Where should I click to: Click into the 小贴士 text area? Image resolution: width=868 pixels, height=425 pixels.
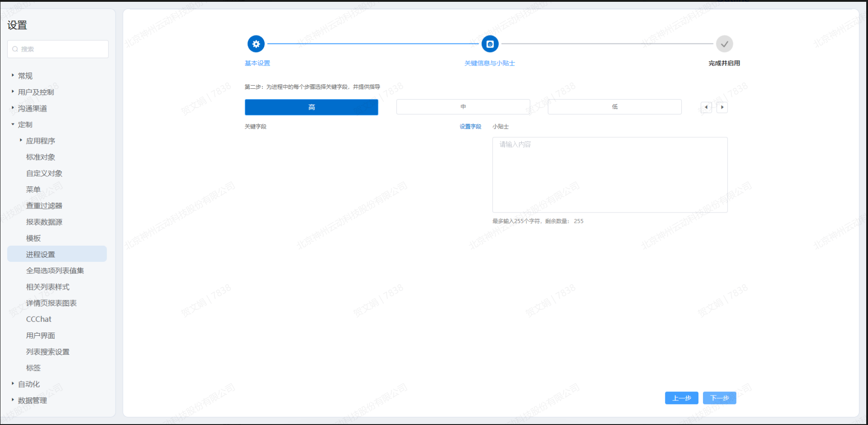[610, 175]
